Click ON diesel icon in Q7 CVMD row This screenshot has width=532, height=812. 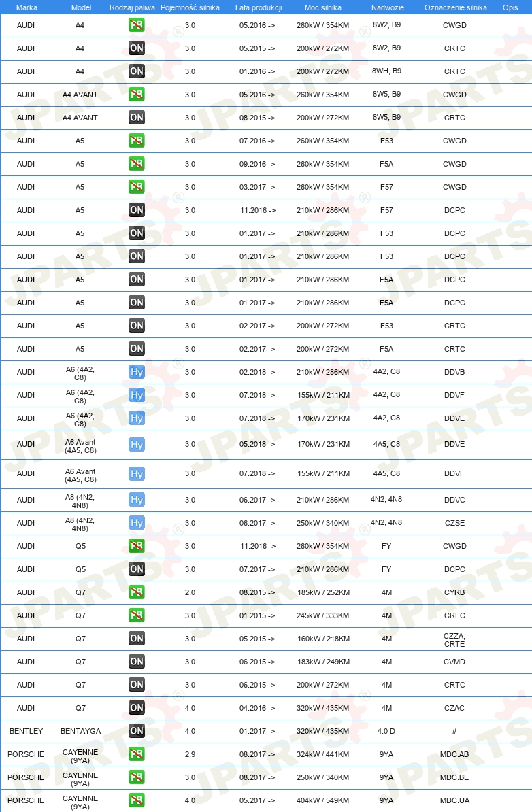point(137,662)
